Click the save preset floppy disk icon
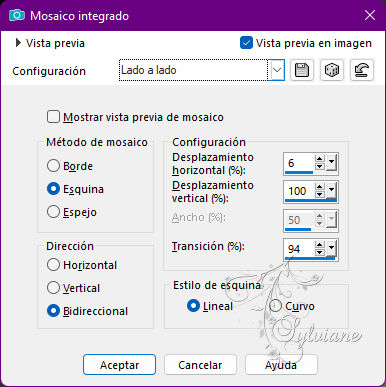 click(302, 70)
